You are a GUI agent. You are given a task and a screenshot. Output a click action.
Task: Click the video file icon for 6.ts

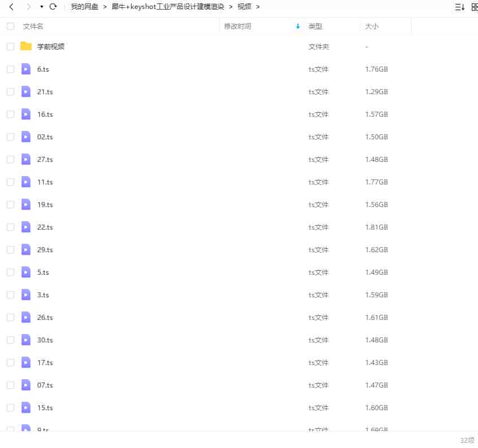[x=25, y=69]
